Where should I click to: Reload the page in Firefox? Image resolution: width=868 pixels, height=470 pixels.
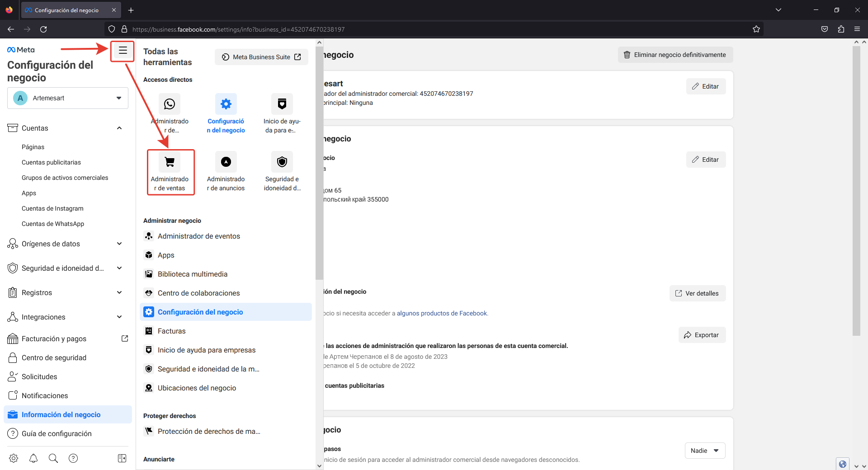(x=43, y=29)
